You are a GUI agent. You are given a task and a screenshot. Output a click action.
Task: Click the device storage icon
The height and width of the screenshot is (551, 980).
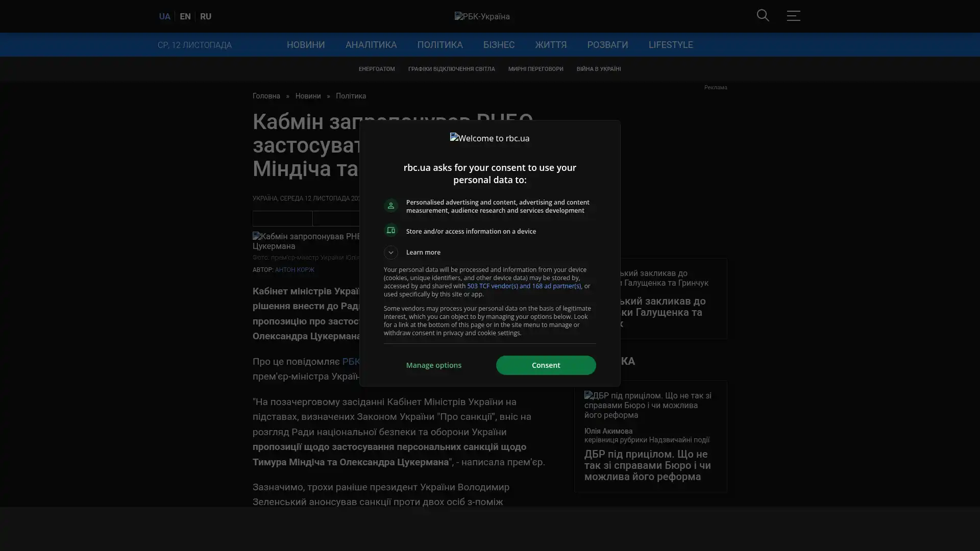click(x=391, y=231)
